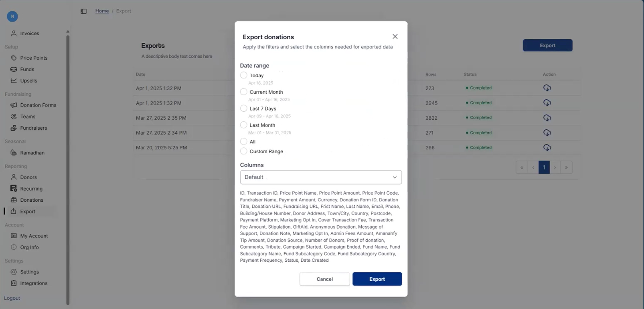Click the Ramadhan seasonal icon
Viewport: 644px width, 309px height.
coord(14,153)
